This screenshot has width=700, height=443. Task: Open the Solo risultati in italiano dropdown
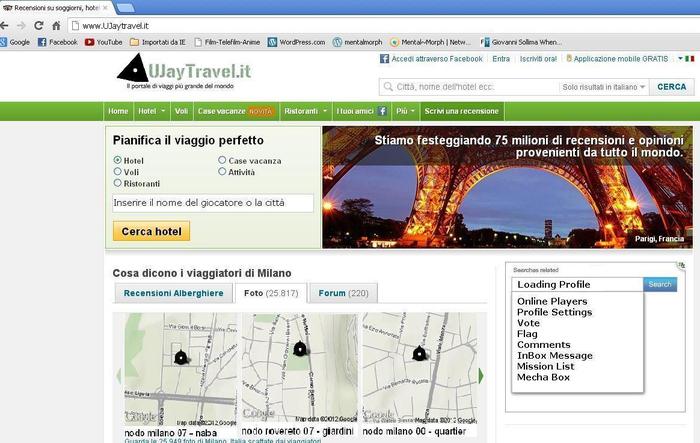pos(604,87)
